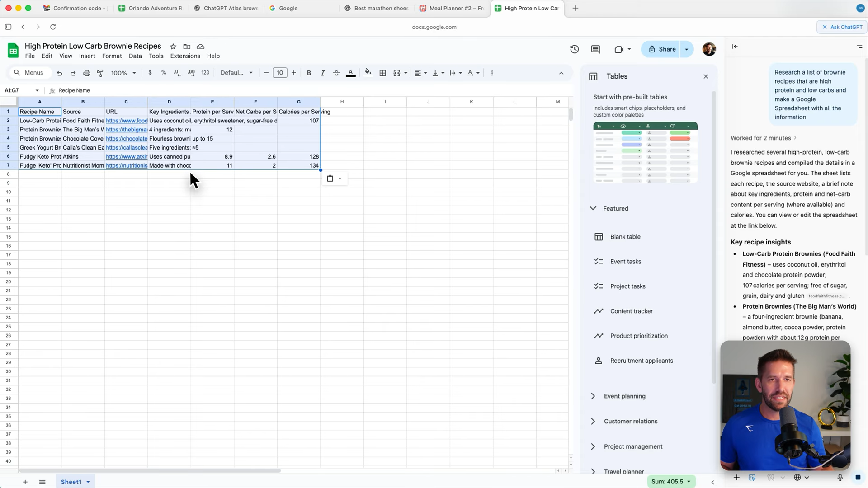Click the font size input field
The height and width of the screenshot is (488, 868).
pos(280,73)
